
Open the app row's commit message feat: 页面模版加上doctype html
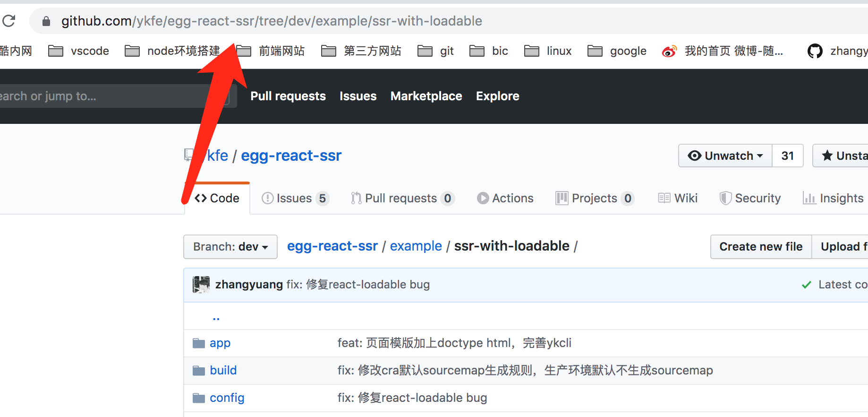coord(454,343)
